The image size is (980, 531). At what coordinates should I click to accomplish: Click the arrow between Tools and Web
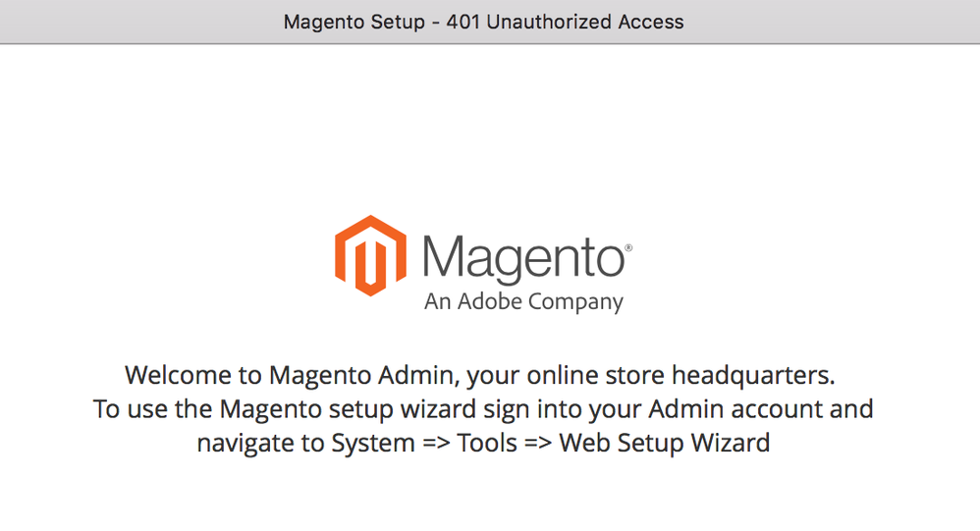(x=539, y=444)
